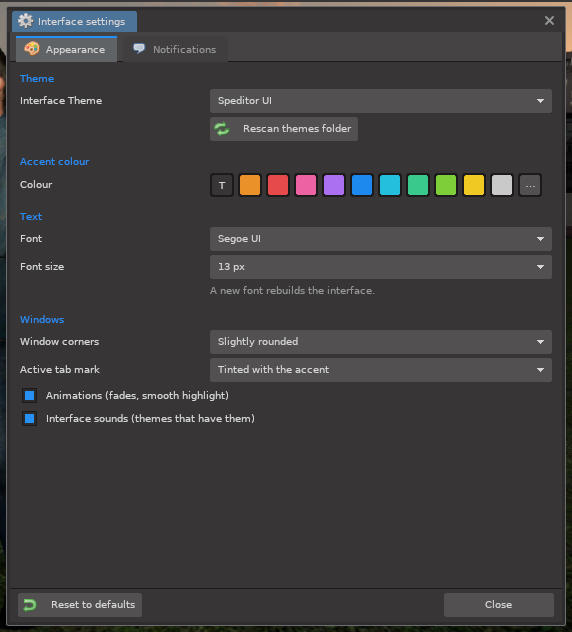Screen dimensions: 572x632
Task: Pick the yellow accent colour
Action: (x=474, y=185)
